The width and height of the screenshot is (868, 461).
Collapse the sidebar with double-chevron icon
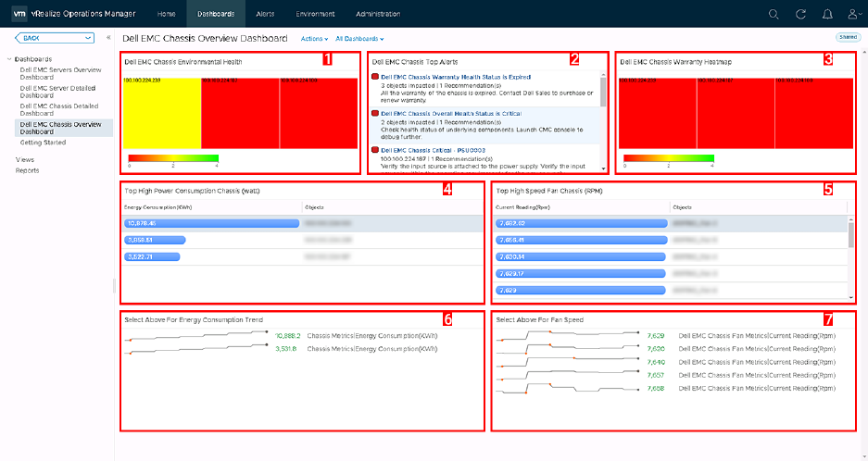tap(108, 37)
